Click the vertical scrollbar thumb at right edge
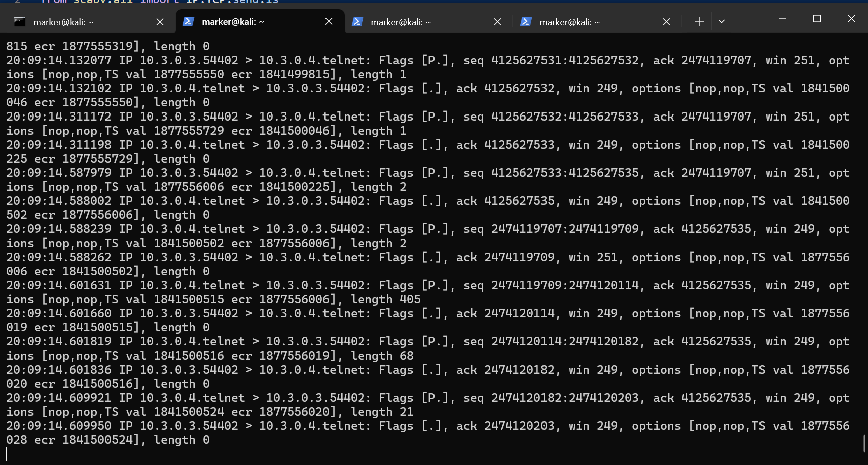Screen dimensions: 868x465 pyautogui.click(x=864, y=443)
